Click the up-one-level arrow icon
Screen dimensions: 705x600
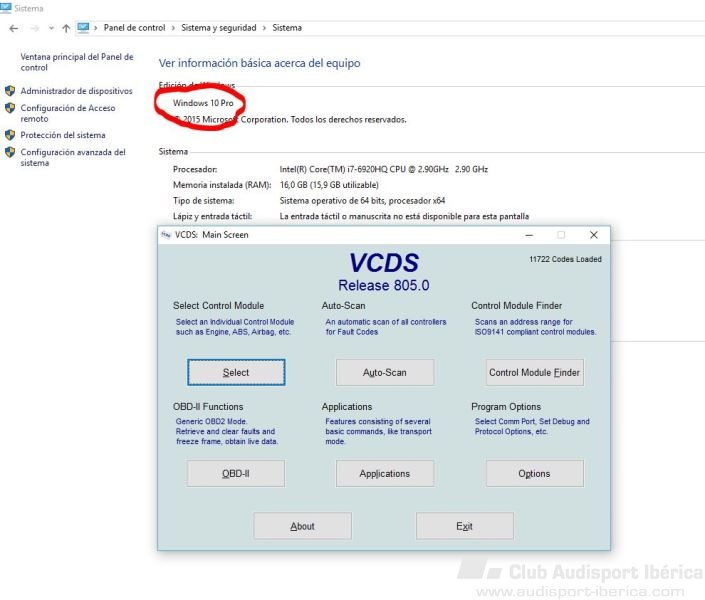(66, 28)
